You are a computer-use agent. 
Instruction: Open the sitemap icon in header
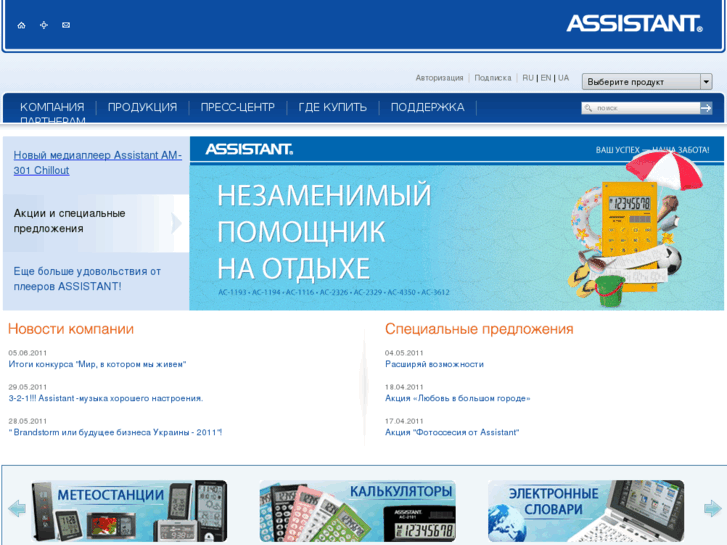pyautogui.click(x=44, y=25)
